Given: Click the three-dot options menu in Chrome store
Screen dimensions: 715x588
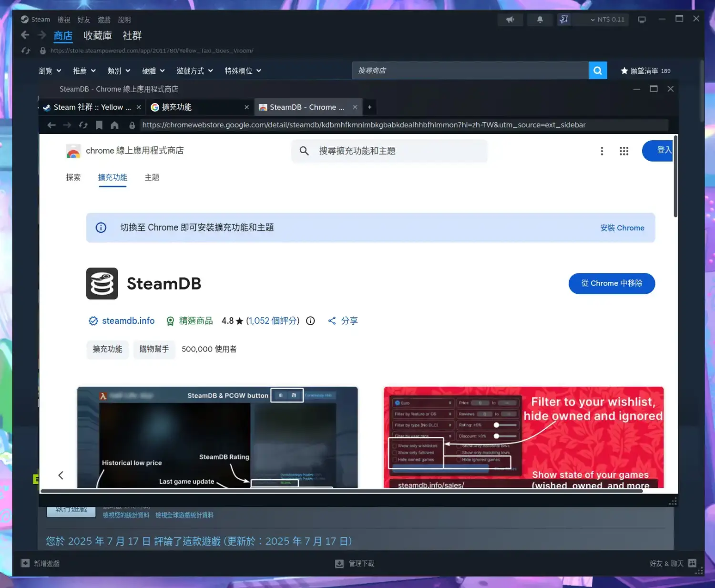Looking at the screenshot, I should click(602, 151).
